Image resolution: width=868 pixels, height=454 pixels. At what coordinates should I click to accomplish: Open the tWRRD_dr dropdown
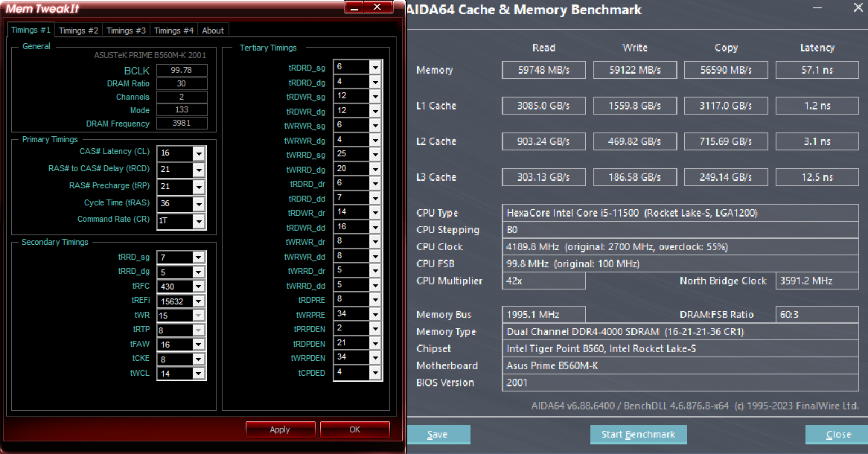pos(375,271)
